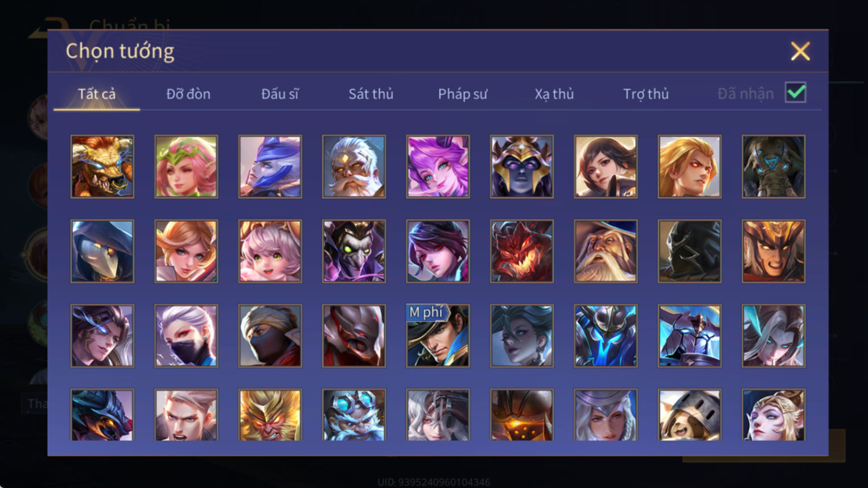
Task: Select the hero tagged 'M phí'
Action: click(438, 336)
